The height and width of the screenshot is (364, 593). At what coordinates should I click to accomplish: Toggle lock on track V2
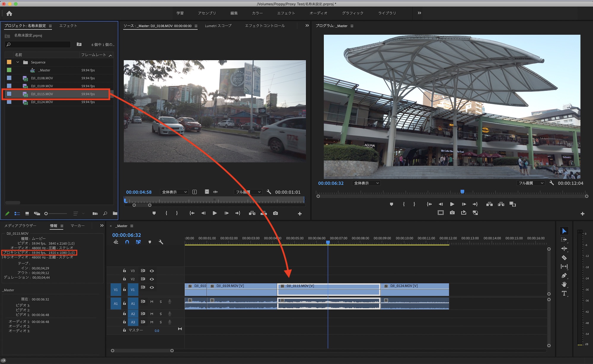click(x=125, y=279)
